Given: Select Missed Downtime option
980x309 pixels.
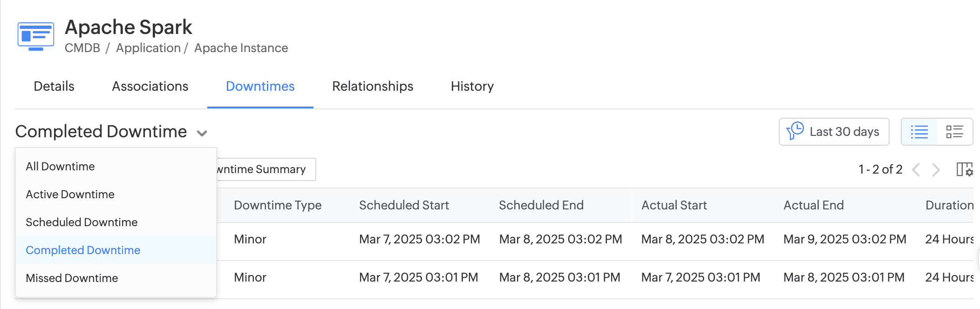Looking at the screenshot, I should click(x=72, y=278).
